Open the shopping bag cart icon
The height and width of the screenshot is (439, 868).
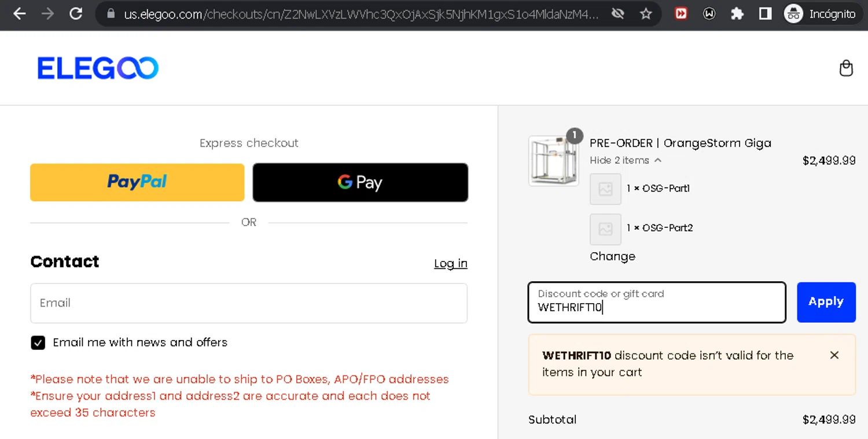[x=846, y=68]
